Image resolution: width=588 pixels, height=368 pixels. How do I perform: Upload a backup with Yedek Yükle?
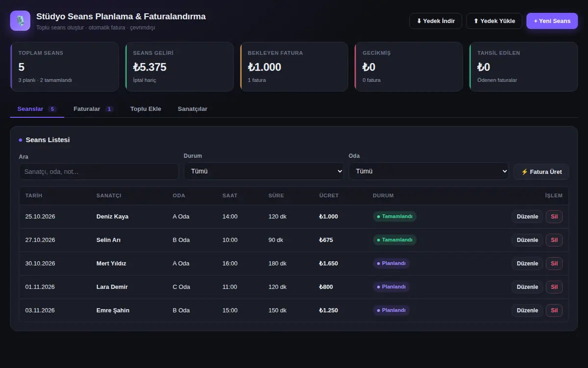click(494, 21)
